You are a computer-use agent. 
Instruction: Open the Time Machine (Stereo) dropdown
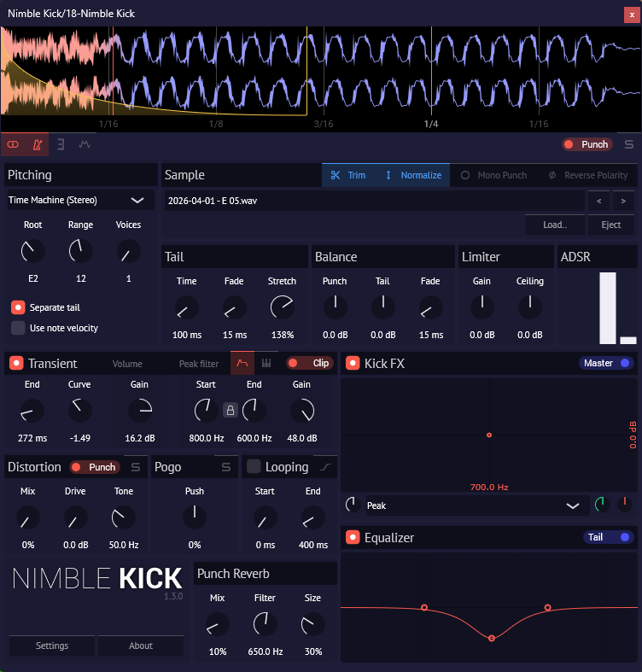(80, 200)
